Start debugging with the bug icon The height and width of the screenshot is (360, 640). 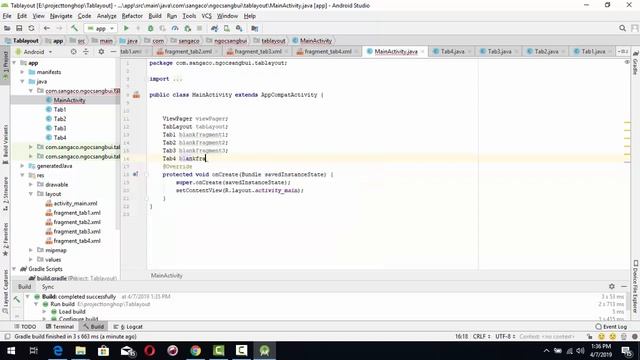[151, 28]
